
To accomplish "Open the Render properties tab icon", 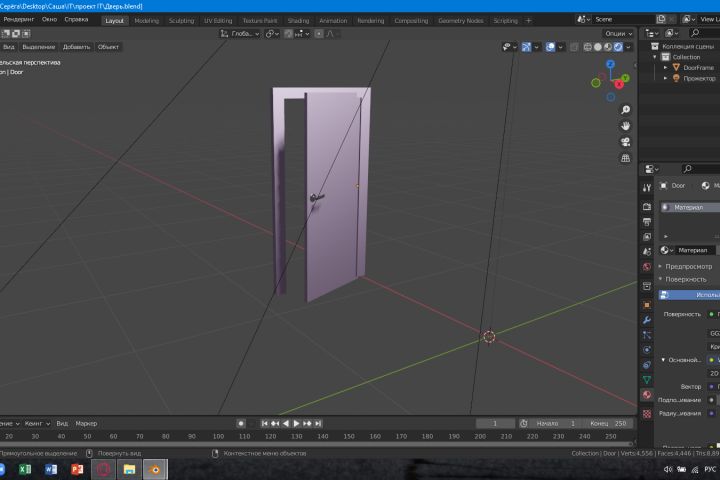I will 647,207.
